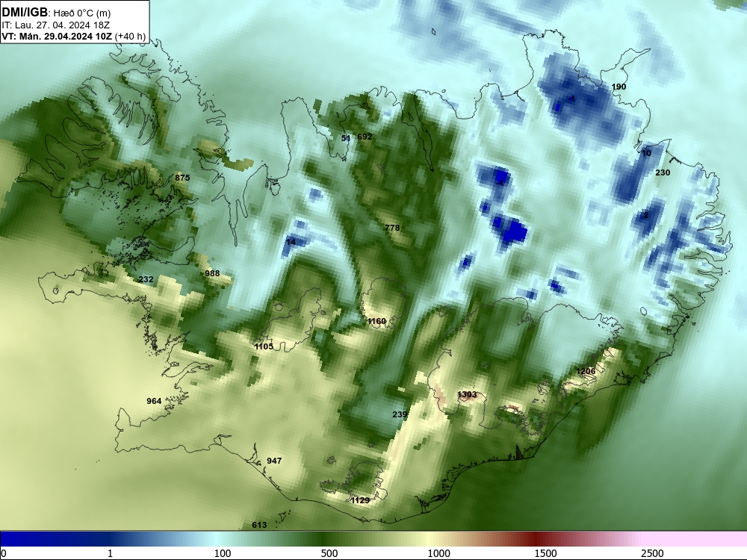This screenshot has height=560, width=747.
Task: Click the map value 51
Action: (x=346, y=139)
